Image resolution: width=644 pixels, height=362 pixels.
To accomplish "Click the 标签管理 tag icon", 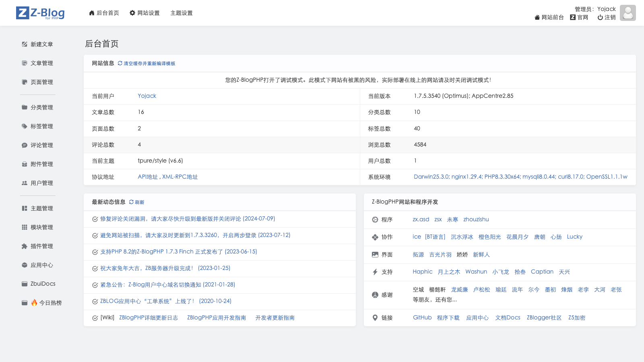I will pos(25,126).
